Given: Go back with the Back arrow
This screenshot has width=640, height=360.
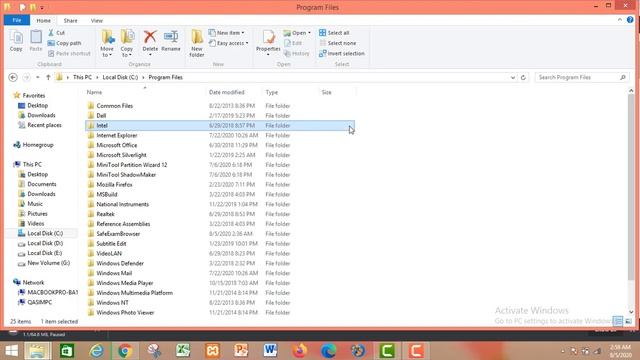Looking at the screenshot, I should tap(13, 77).
